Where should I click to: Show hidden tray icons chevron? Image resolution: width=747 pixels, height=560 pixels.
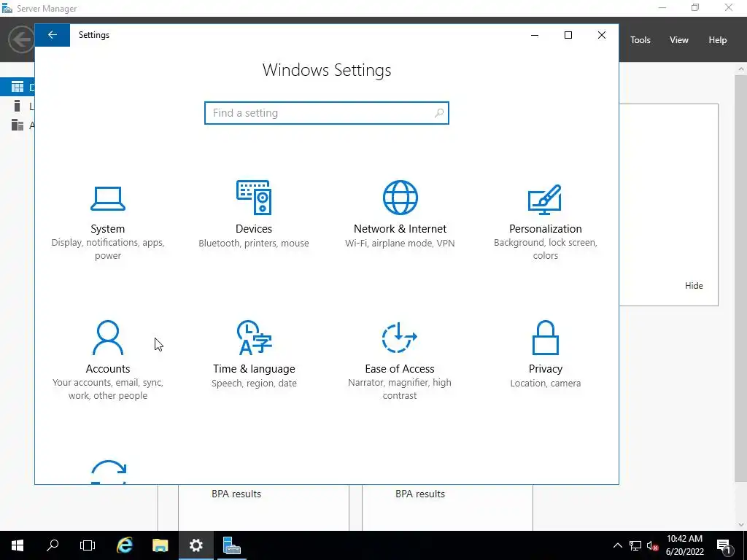(x=617, y=545)
